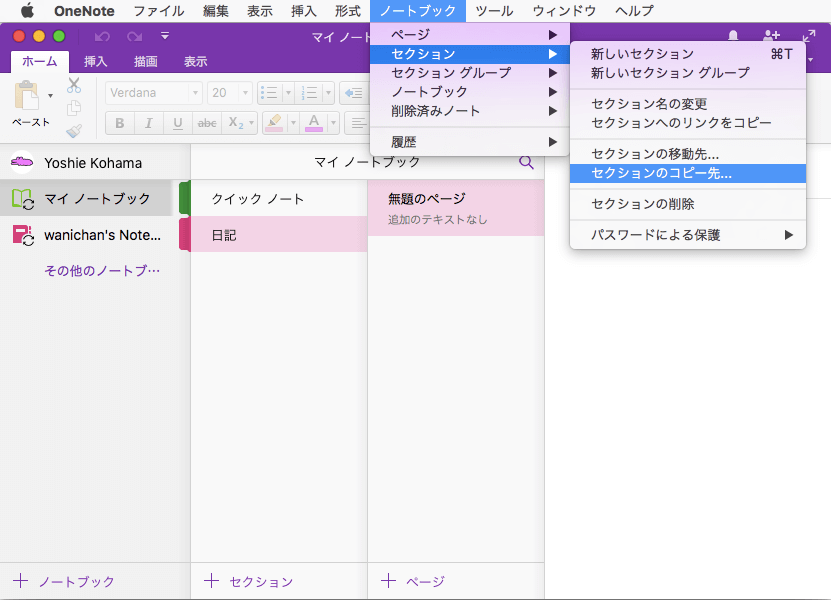Apply the yellow text highlight color

(275, 123)
